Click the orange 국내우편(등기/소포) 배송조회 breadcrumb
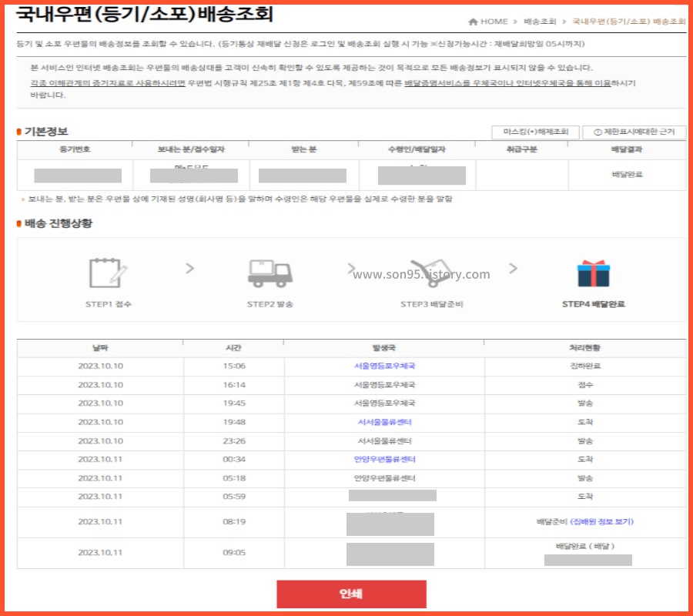The image size is (693, 616). point(629,22)
